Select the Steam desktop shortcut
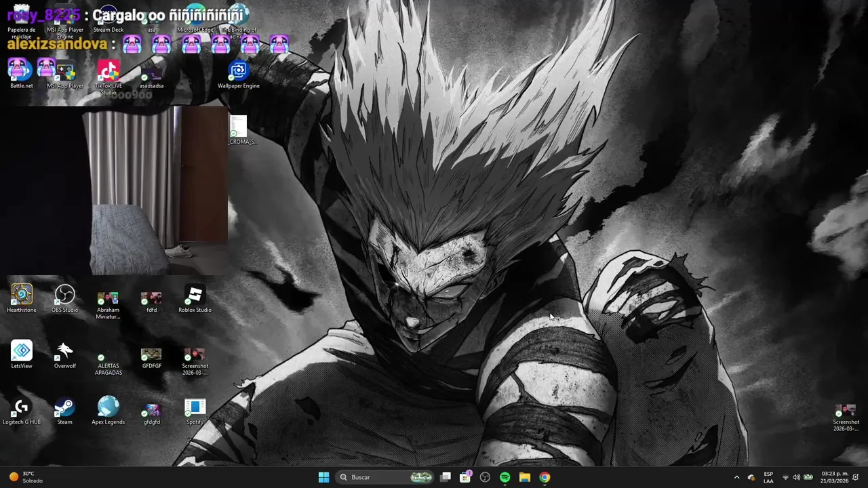 [65, 411]
